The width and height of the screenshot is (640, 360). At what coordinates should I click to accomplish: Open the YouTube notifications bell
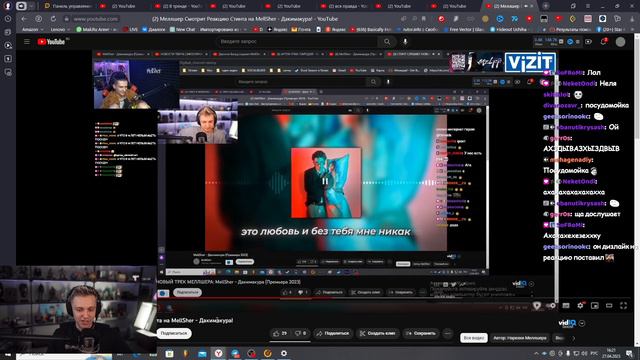(x=604, y=42)
